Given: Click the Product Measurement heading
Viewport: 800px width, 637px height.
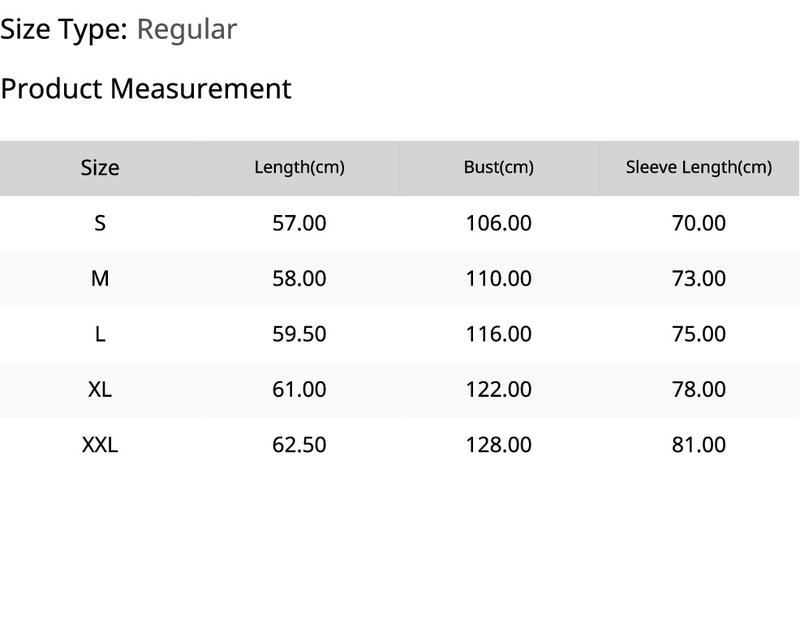Looking at the screenshot, I should (146, 89).
